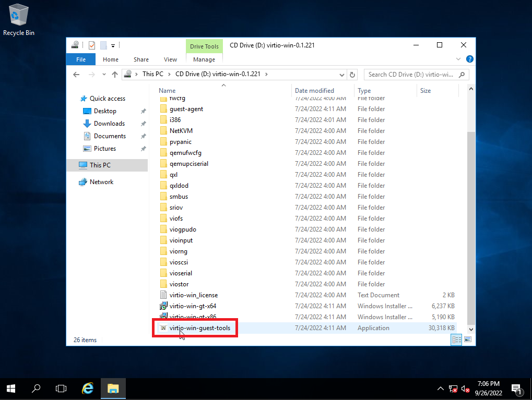
Task: Unpin Documents using its pin icon
Action: [x=144, y=136]
